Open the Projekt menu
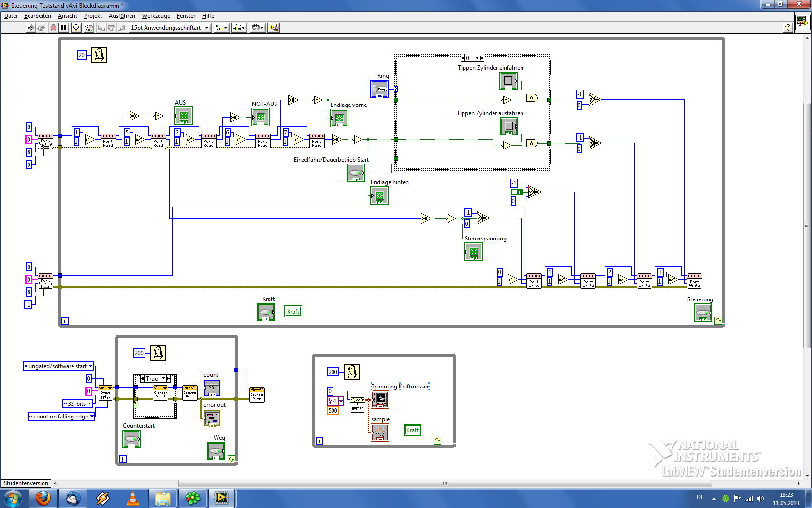 pyautogui.click(x=93, y=16)
